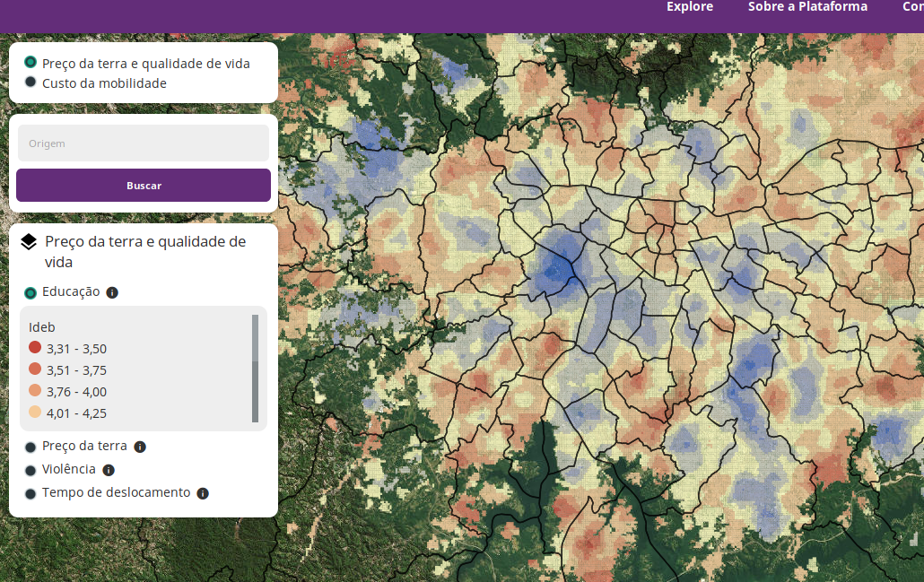Viewport: 924px width, 582px height.
Task: Click the dark blue hotspot on the map
Action: (559, 267)
